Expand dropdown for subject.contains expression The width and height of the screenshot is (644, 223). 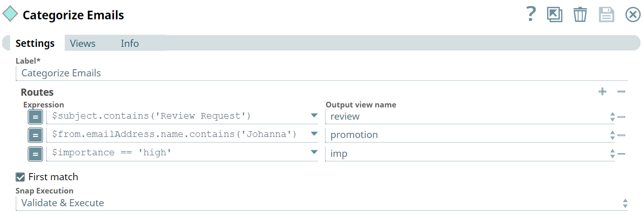[x=314, y=116]
